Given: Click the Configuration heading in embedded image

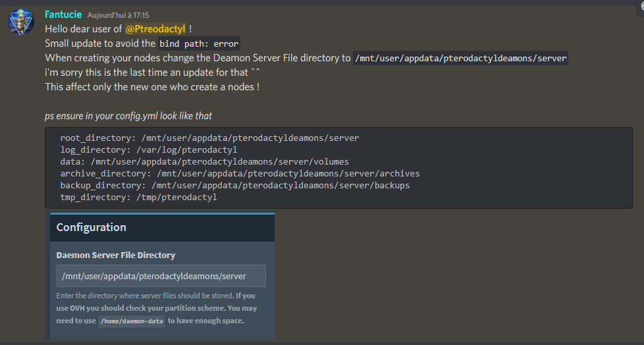Looking at the screenshot, I should (x=91, y=227).
